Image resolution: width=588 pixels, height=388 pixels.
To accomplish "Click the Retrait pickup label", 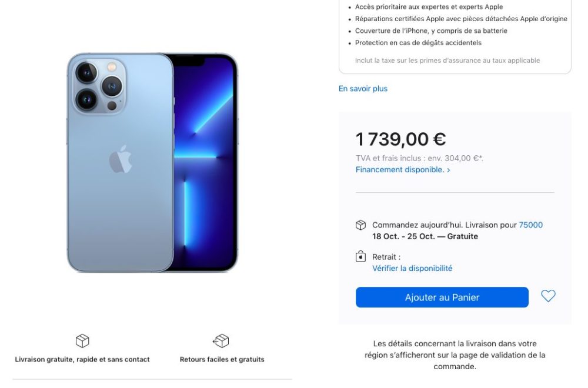I will point(386,257).
